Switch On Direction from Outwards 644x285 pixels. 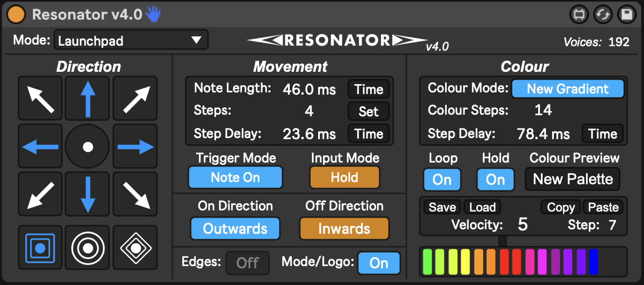coord(235,229)
